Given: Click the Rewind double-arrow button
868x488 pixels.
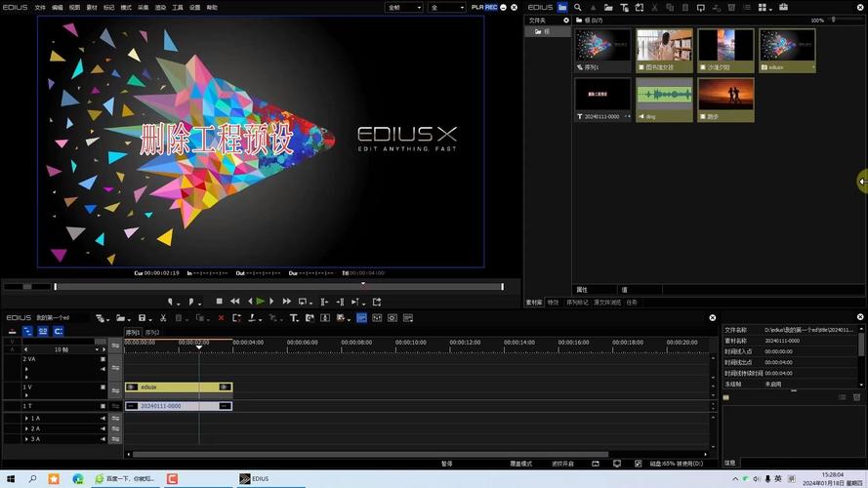Looking at the screenshot, I should tap(234, 302).
